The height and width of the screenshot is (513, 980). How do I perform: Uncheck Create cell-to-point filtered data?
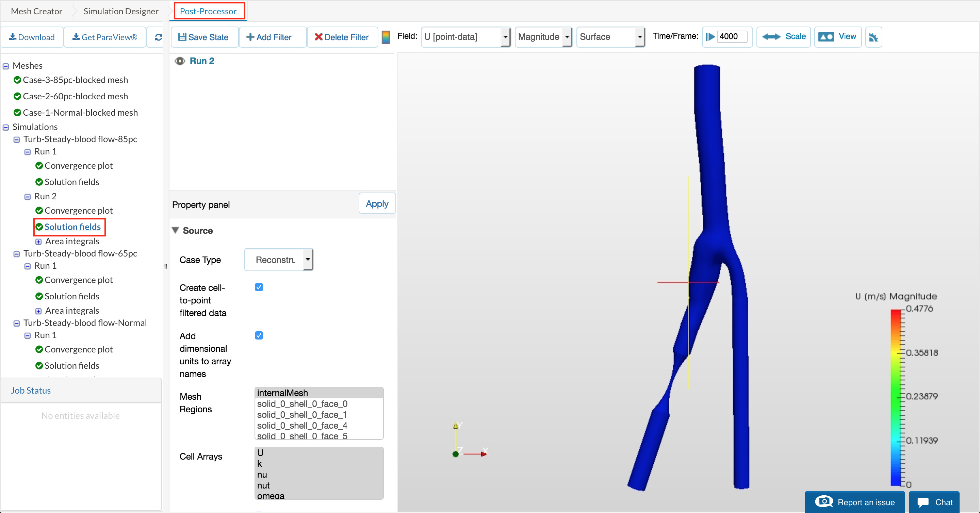[259, 287]
